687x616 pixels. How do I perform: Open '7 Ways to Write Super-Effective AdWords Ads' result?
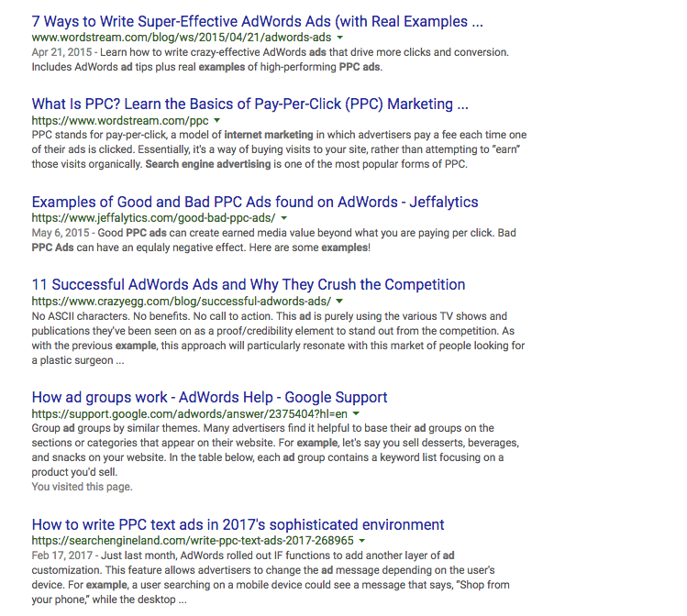257,21
